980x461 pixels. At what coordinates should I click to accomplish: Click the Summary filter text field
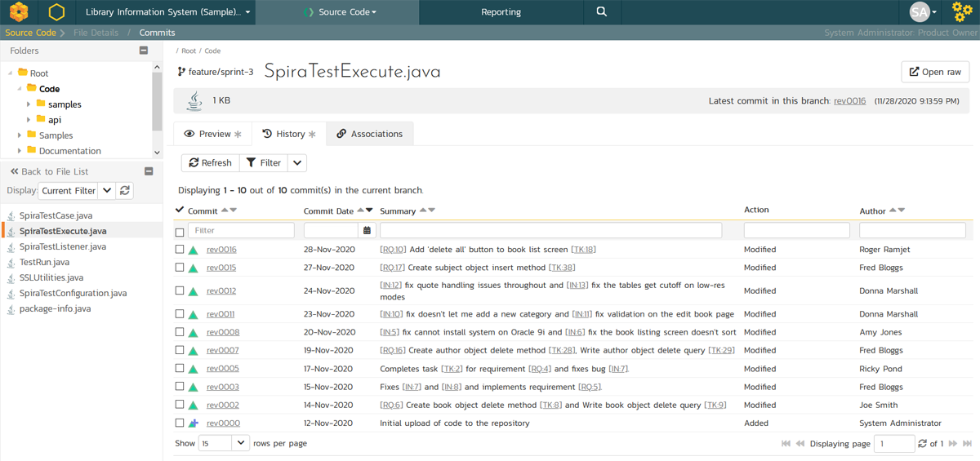pyautogui.click(x=550, y=231)
